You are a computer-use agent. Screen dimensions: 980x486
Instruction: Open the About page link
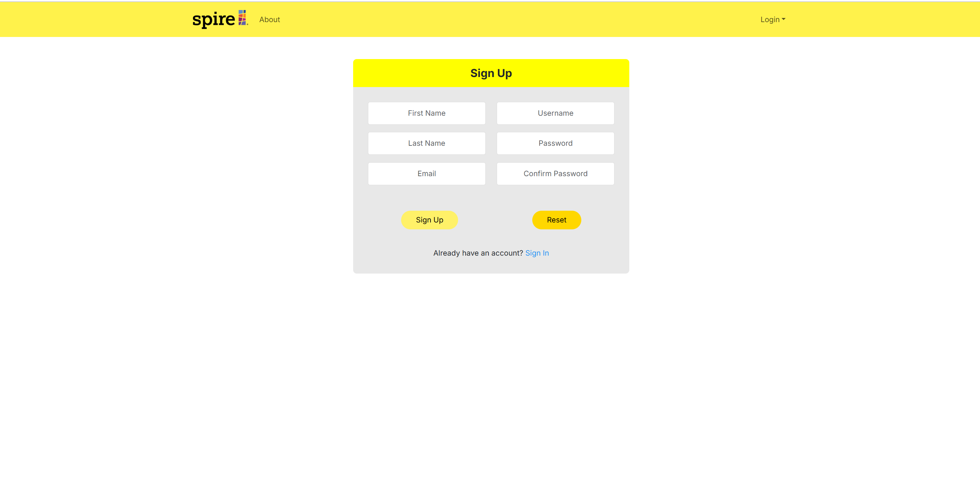coord(269,19)
